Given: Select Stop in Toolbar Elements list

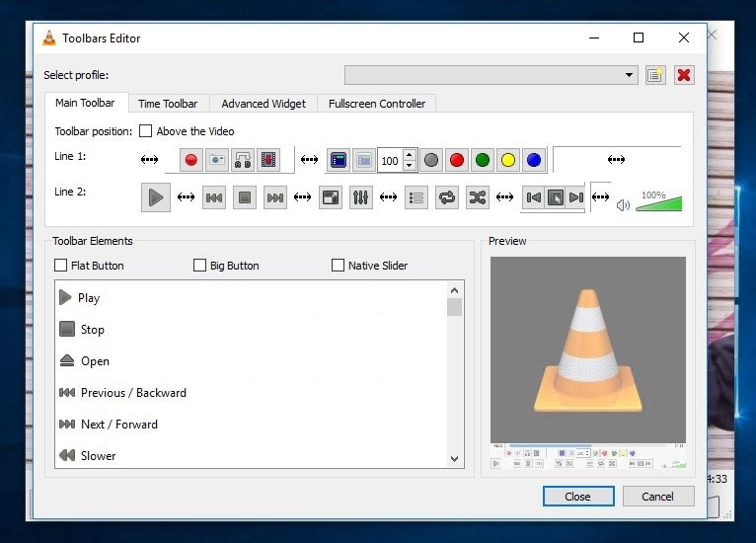Looking at the screenshot, I should [x=252, y=330].
